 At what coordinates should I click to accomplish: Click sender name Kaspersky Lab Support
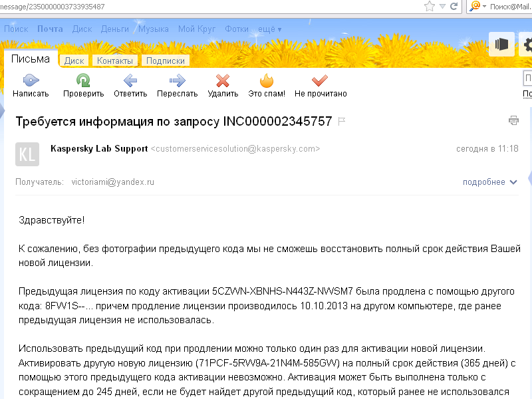pos(99,148)
